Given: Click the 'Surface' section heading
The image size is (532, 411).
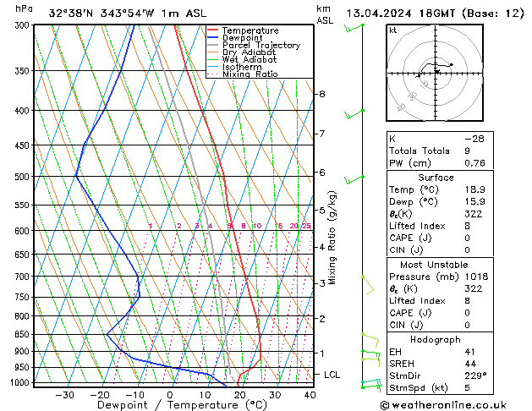Looking at the screenshot, I should coord(436,178).
